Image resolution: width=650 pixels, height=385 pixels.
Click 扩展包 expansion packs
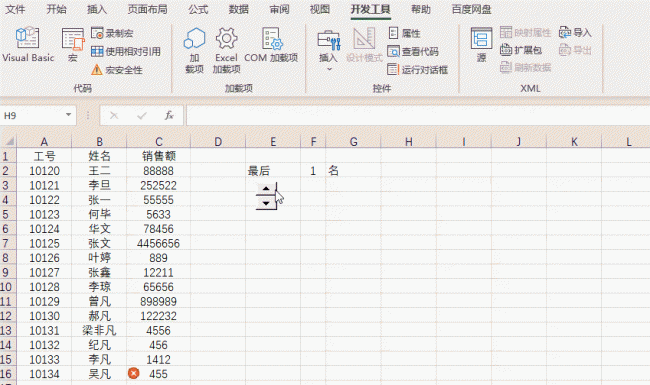click(521, 50)
